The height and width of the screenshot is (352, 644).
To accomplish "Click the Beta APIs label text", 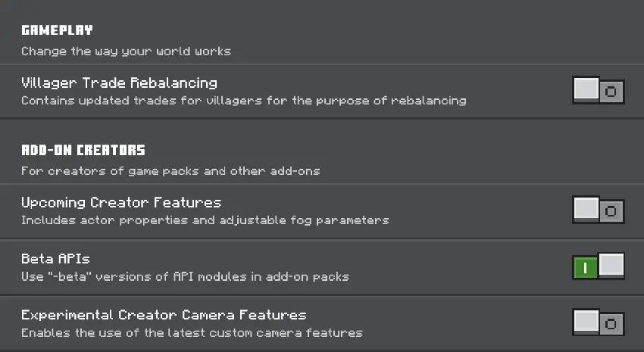I will [55, 258].
